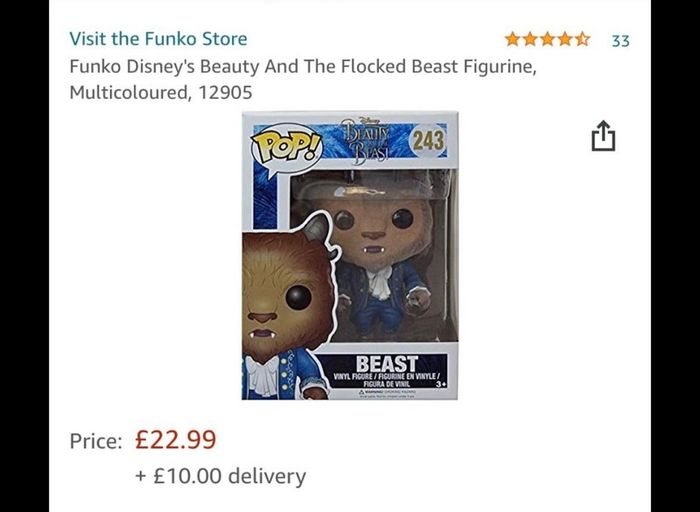Tap the BEAST name label on the box

point(388,363)
